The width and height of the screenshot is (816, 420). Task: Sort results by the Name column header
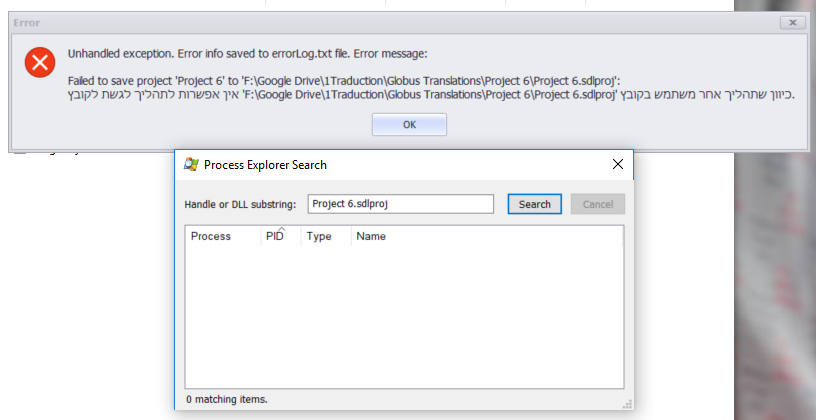pyautogui.click(x=371, y=236)
